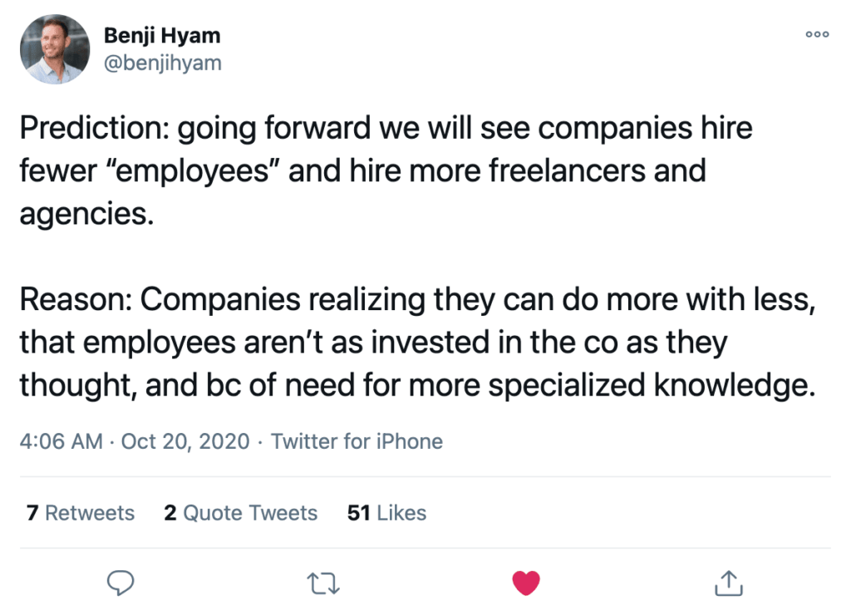Screen dimensions: 851x616
Task: View the 2 Quote Tweets list
Action: click(x=240, y=513)
